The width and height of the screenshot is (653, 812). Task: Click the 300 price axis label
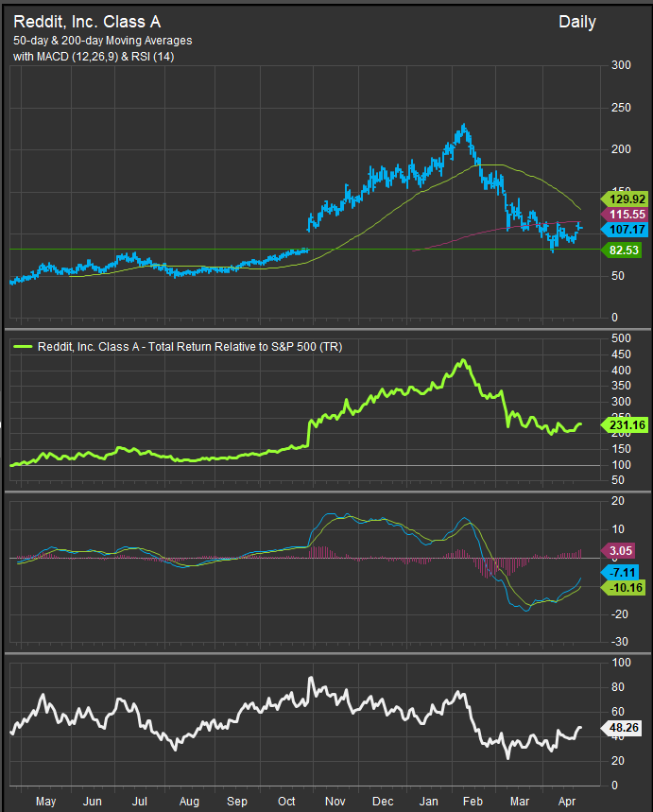click(x=621, y=64)
